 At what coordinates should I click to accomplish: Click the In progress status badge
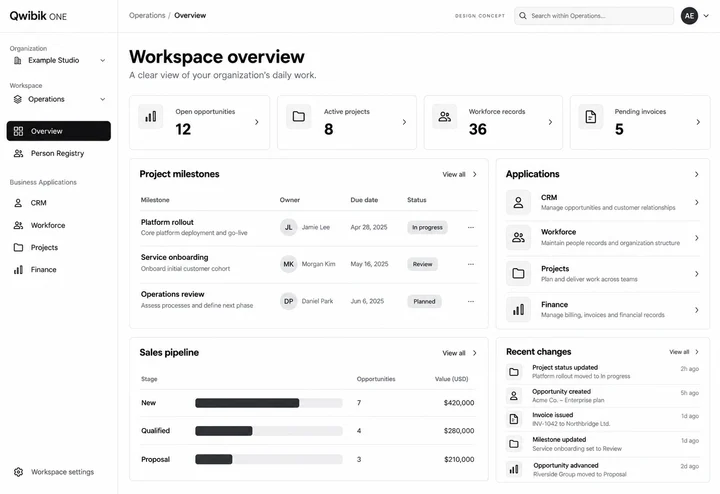pyautogui.click(x=427, y=227)
